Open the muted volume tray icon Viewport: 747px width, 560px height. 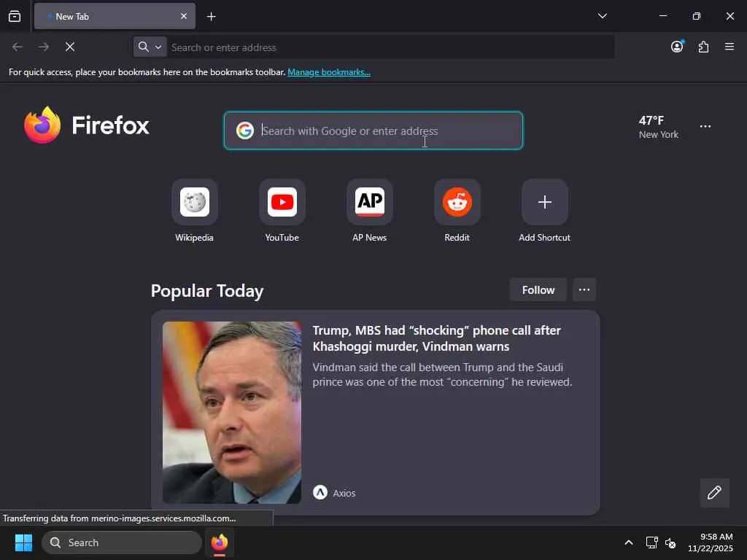pos(670,542)
